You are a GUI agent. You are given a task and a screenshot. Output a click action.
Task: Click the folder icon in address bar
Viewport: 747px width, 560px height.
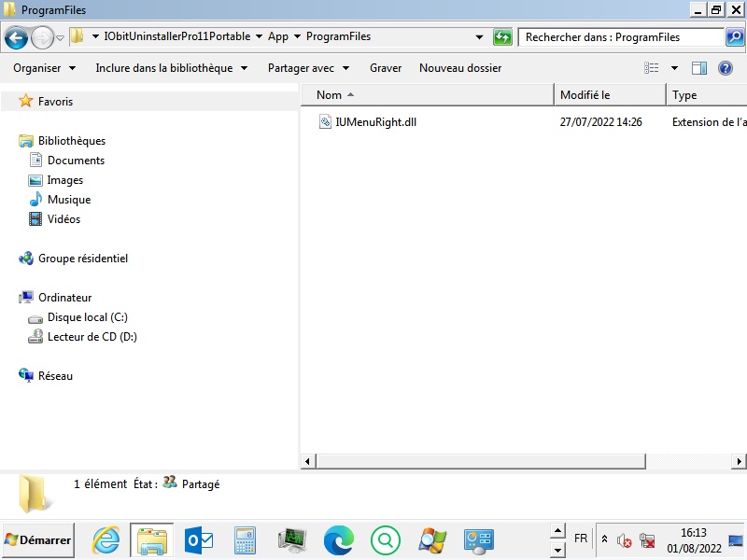(78, 36)
